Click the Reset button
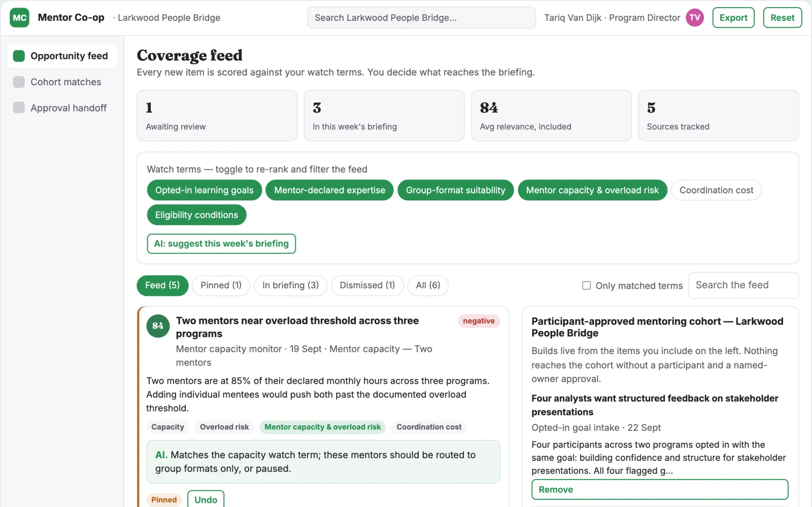Viewport: 812px width, 507px height. tap(783, 18)
